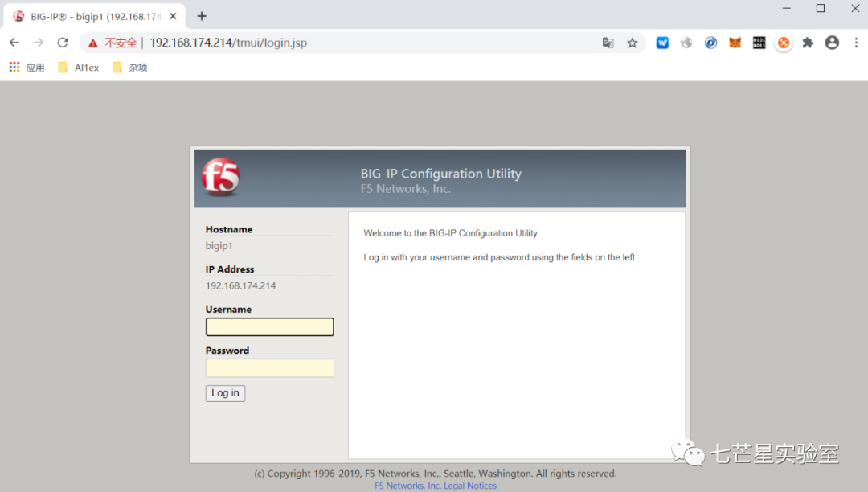Maximize the browser window
Screen dimensions: 868x492
(x=821, y=8)
